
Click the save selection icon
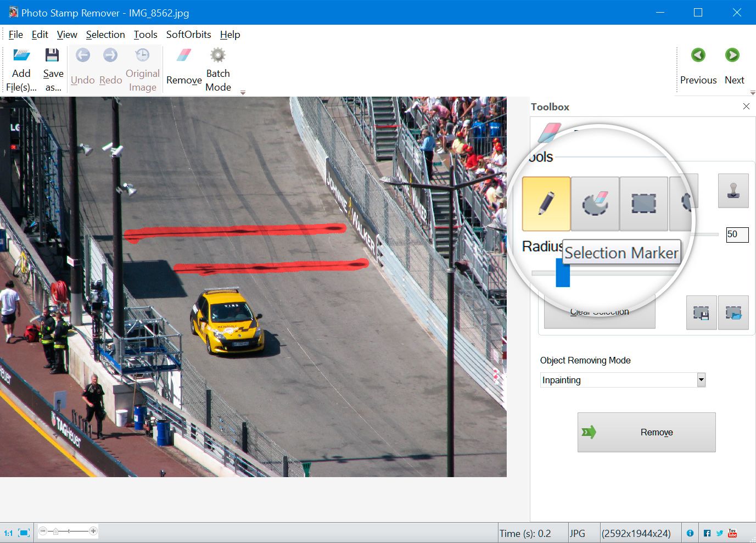[x=701, y=312]
